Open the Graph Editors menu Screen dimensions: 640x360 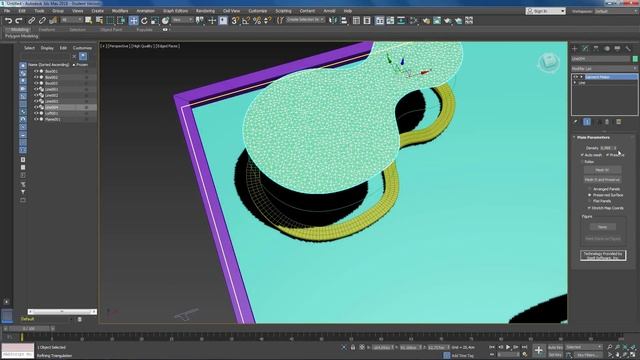[x=176, y=11]
